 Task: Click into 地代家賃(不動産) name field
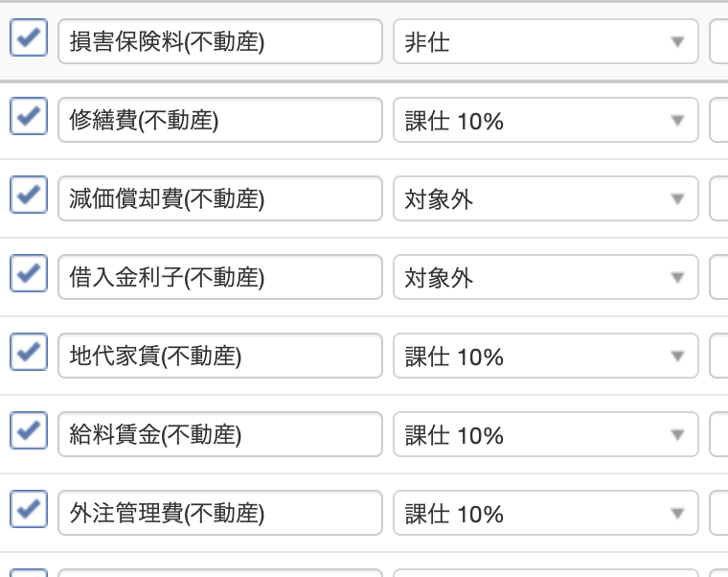pyautogui.click(x=219, y=357)
